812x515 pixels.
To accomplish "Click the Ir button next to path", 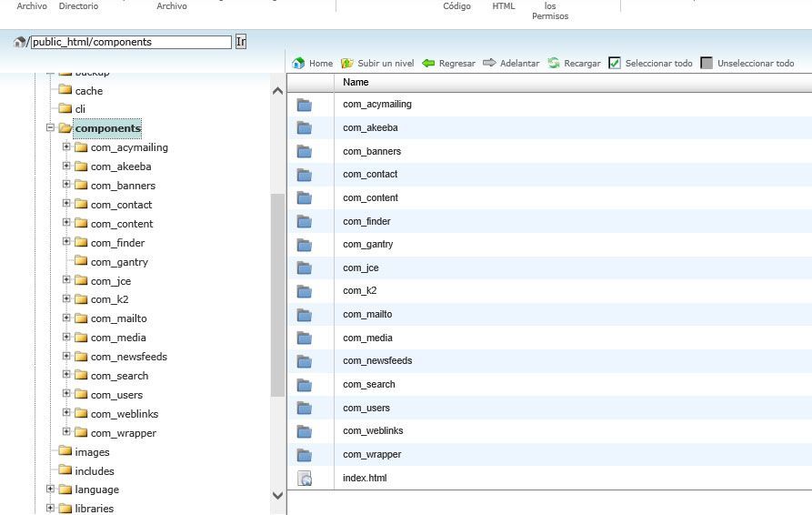I will [241, 42].
